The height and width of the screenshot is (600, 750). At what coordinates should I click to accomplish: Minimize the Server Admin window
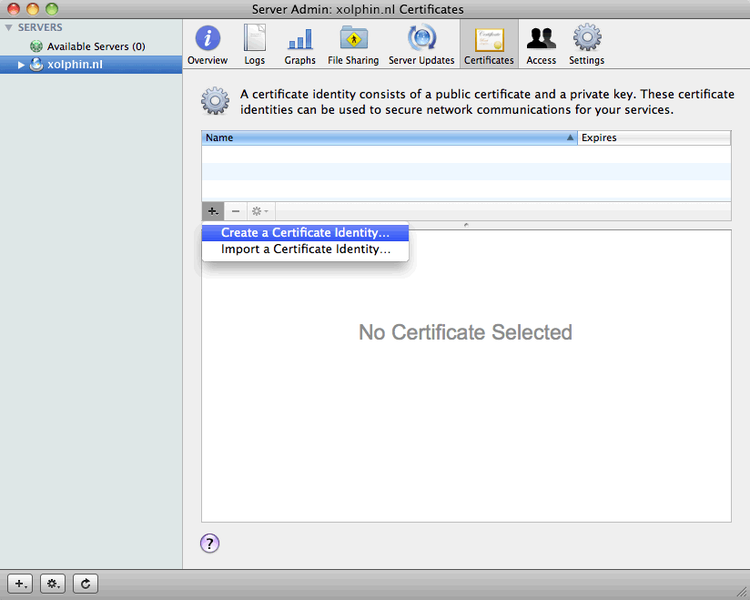click(x=33, y=9)
